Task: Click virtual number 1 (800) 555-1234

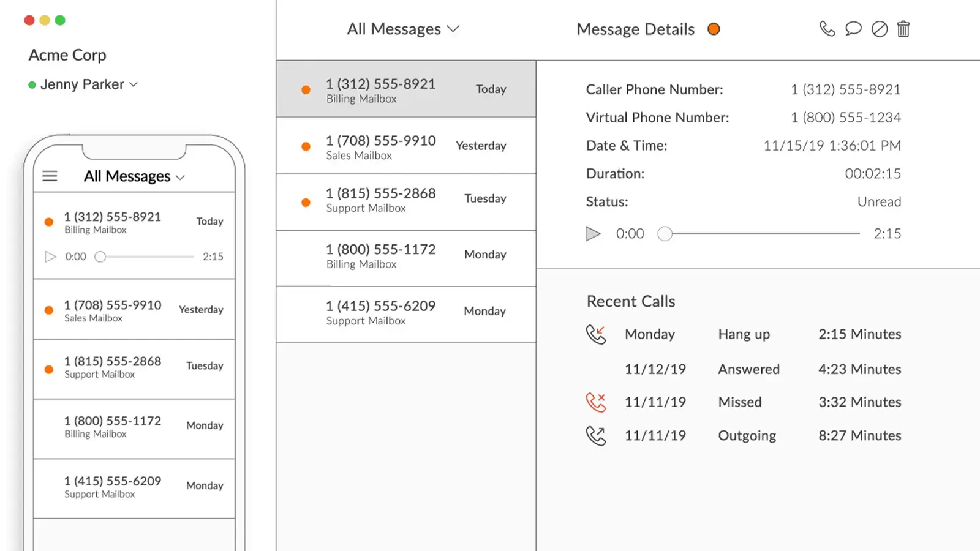Action: (x=845, y=118)
